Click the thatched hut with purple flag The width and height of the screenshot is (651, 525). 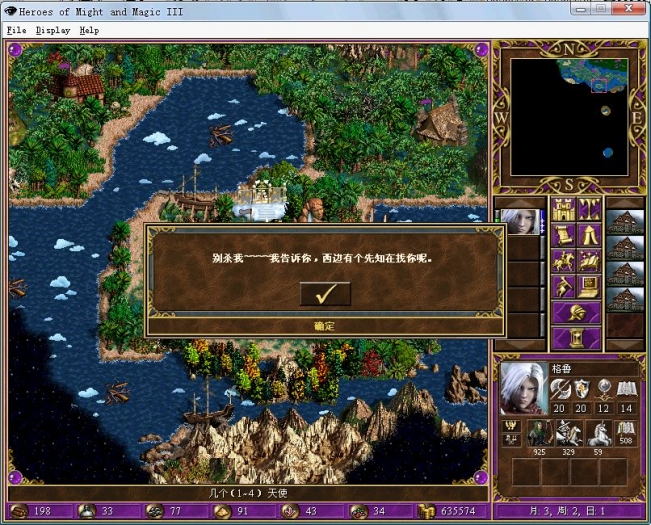coord(440,122)
